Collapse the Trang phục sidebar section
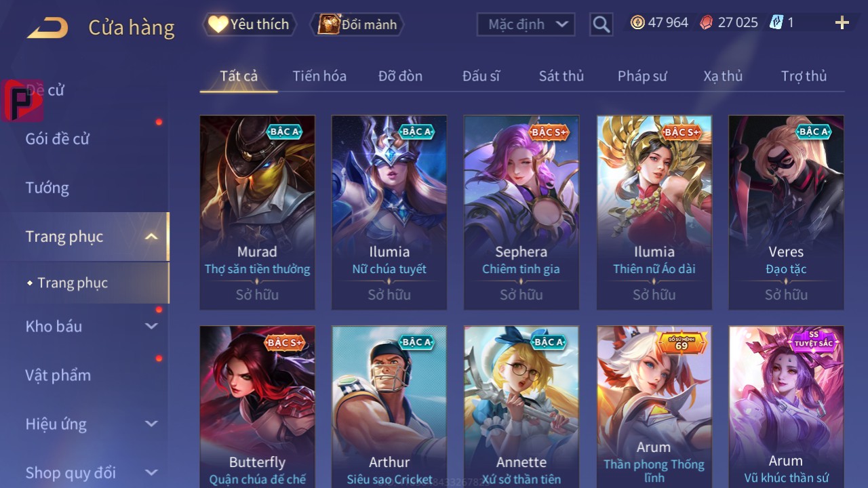 pos(151,237)
